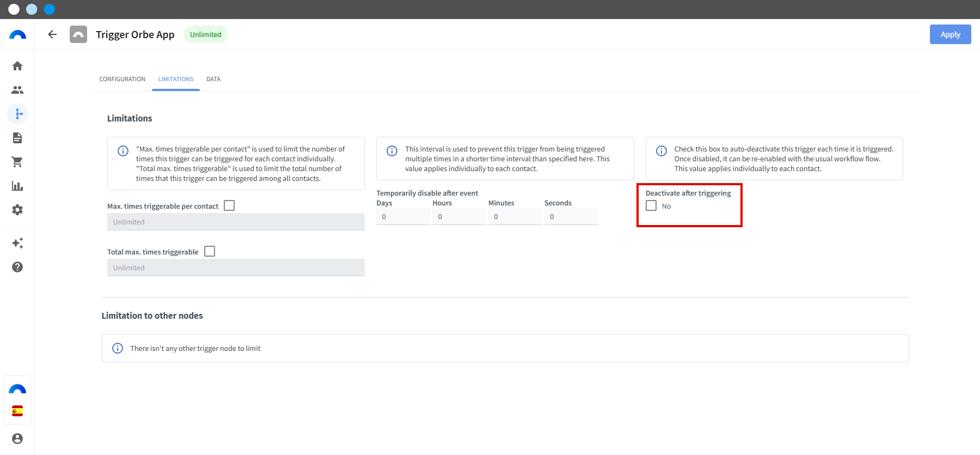Click the Apply button
This screenshot has width=980, height=455.
[950, 34]
